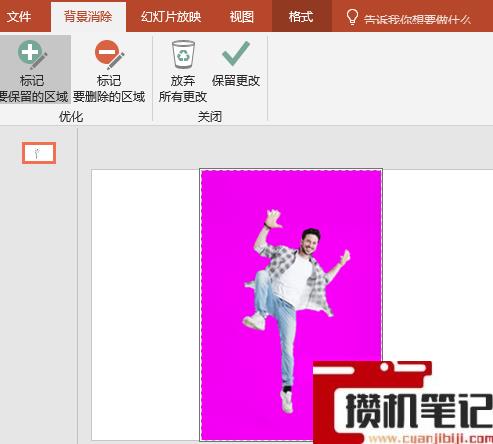This screenshot has height=444, width=493.
Task: Open the 格式 (Format) tab
Action: pyautogui.click(x=301, y=17)
